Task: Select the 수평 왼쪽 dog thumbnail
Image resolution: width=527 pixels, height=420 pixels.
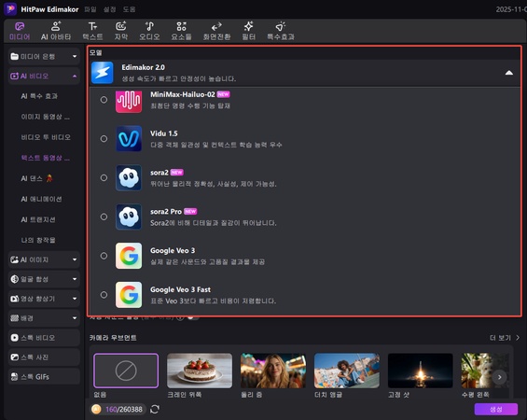Action: point(485,371)
